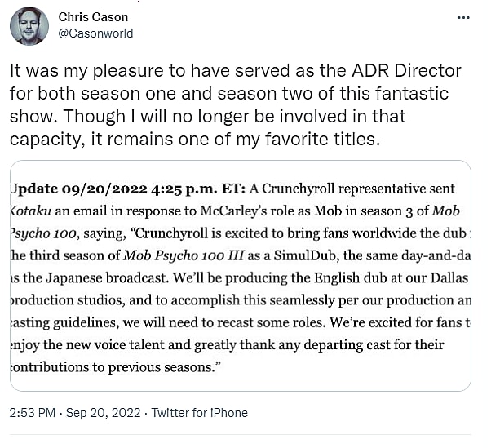Click Chris Cason's profile avatar
The height and width of the screenshot is (448, 500).
29,25
